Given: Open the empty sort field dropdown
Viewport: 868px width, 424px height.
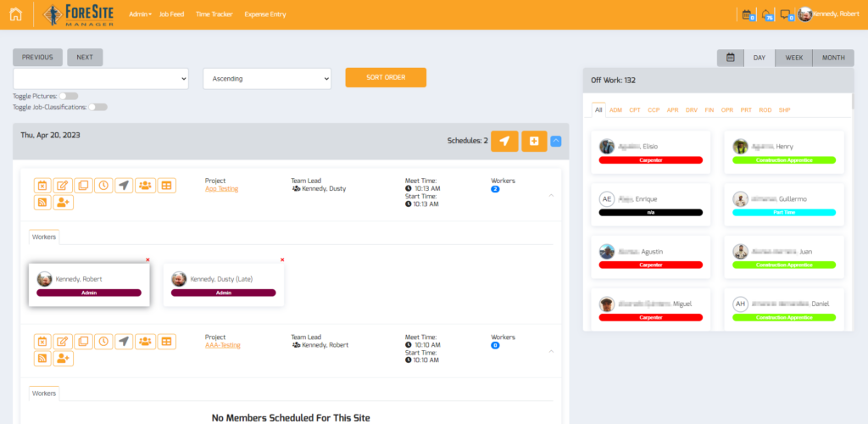Looking at the screenshot, I should (x=100, y=78).
